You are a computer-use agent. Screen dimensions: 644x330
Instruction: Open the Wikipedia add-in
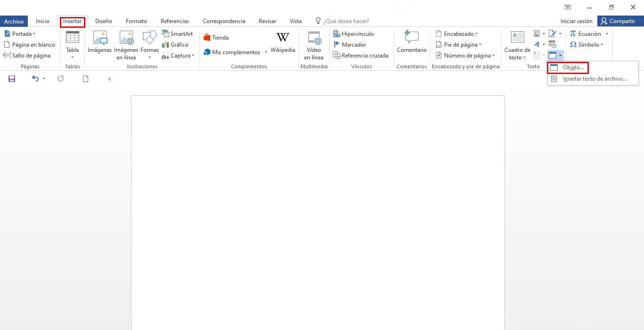282,42
